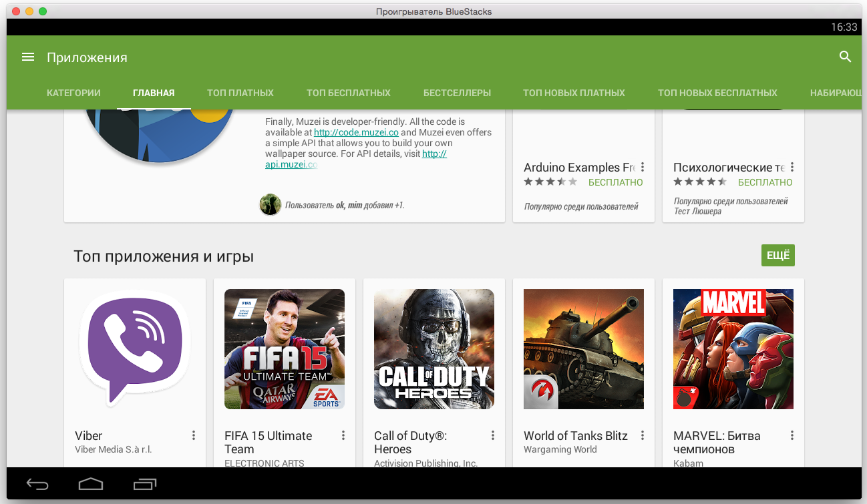The height and width of the screenshot is (504, 867).
Task: Click the Wargaming World developer name
Action: coord(560,450)
